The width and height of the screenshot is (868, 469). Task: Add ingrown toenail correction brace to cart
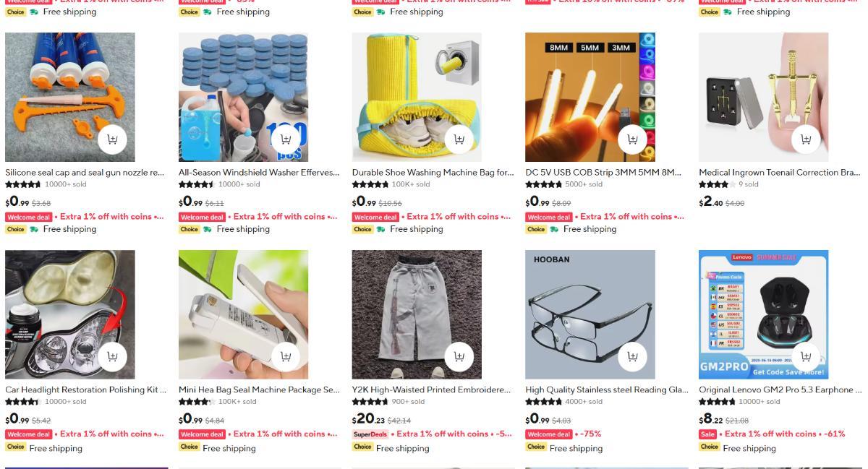point(806,139)
